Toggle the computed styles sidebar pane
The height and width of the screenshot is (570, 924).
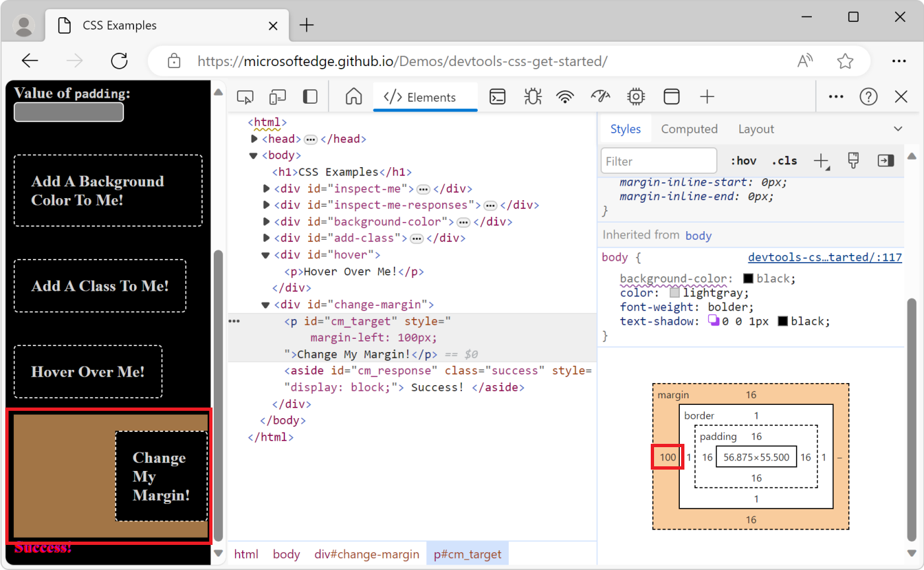[x=885, y=160]
